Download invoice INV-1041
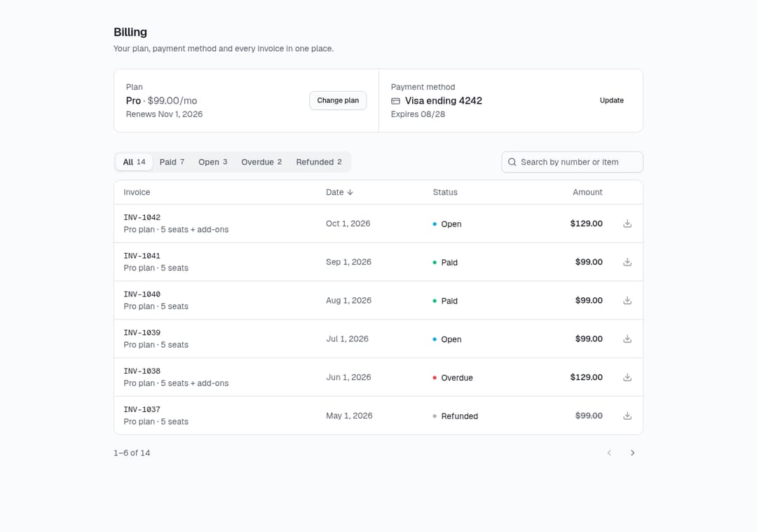The width and height of the screenshot is (757, 532). tap(627, 261)
